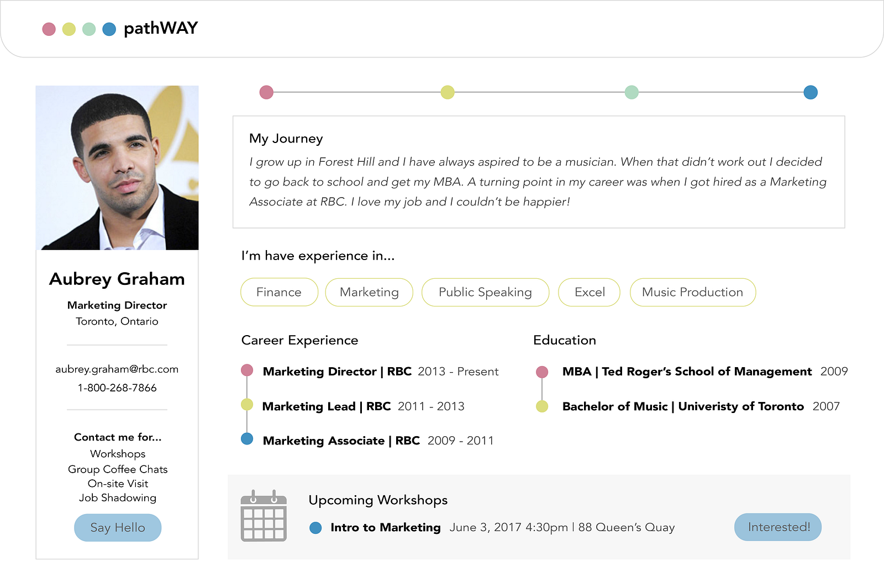Click the Intro to Marketing workshop bullet

pyautogui.click(x=315, y=528)
